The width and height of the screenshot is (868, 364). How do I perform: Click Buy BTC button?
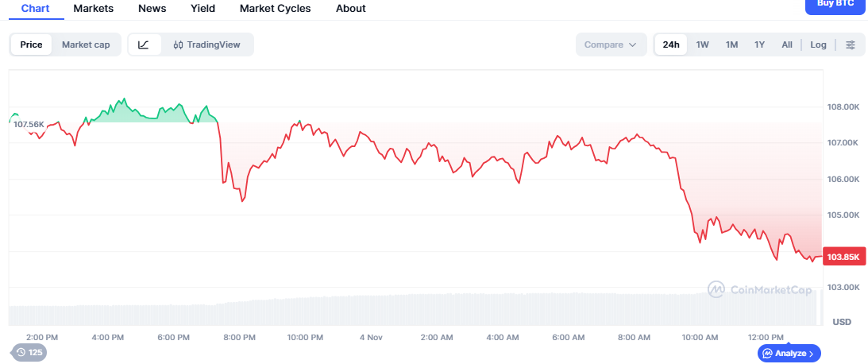point(835,5)
